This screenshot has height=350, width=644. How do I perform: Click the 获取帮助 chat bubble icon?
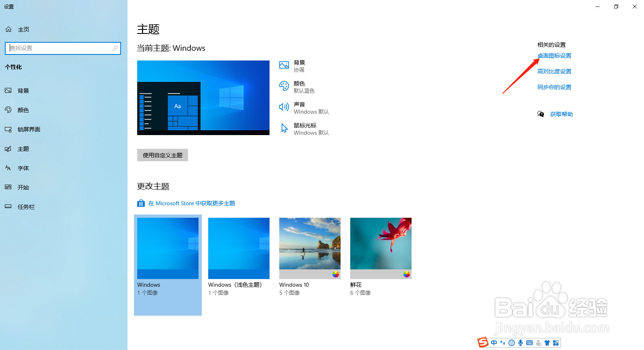[x=541, y=114]
